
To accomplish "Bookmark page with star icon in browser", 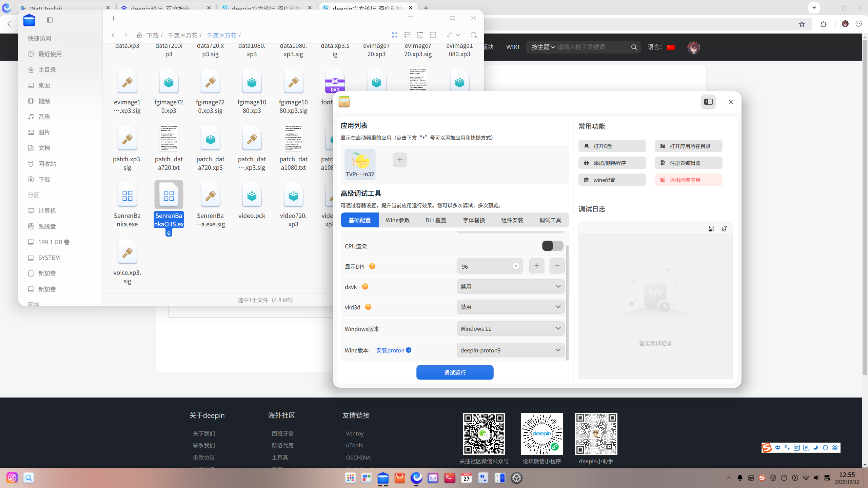I will (x=802, y=24).
